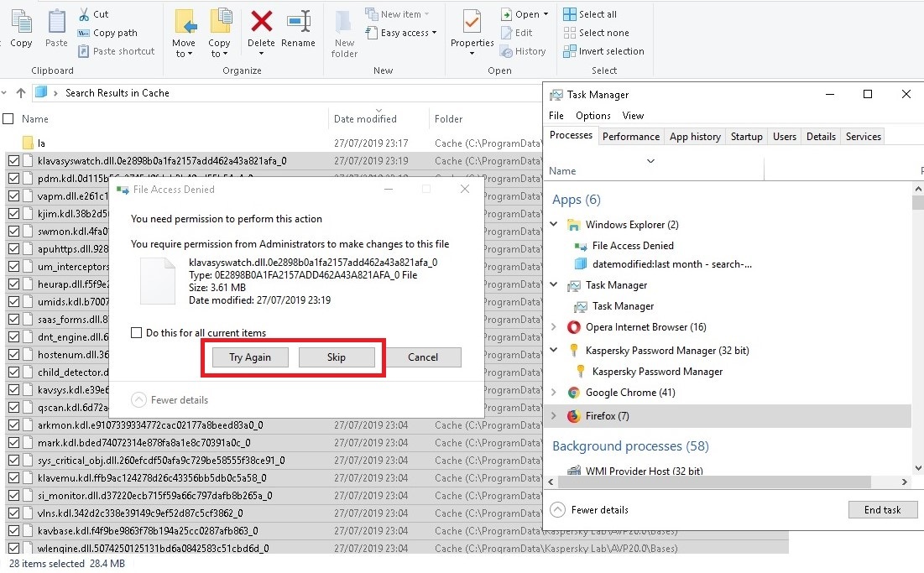This screenshot has height=573, width=924.
Task: Click the Skip button in the dialog
Action: [x=337, y=357]
